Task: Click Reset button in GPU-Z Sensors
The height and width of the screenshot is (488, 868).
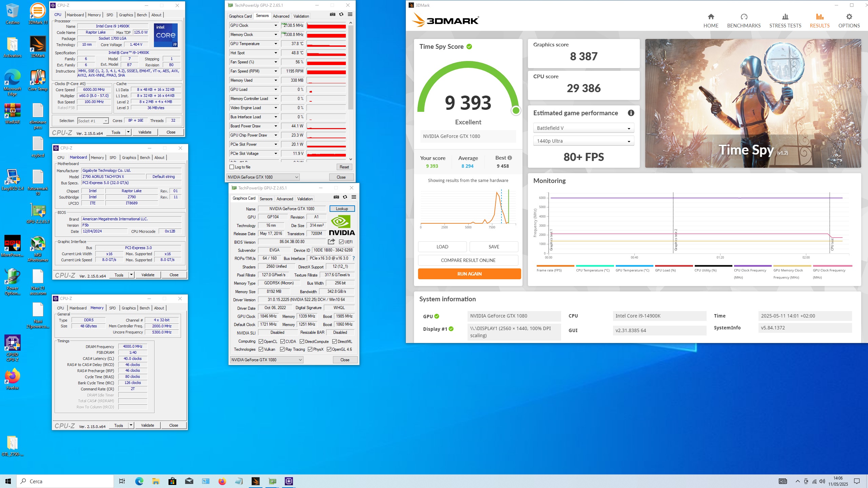Action: (x=344, y=167)
